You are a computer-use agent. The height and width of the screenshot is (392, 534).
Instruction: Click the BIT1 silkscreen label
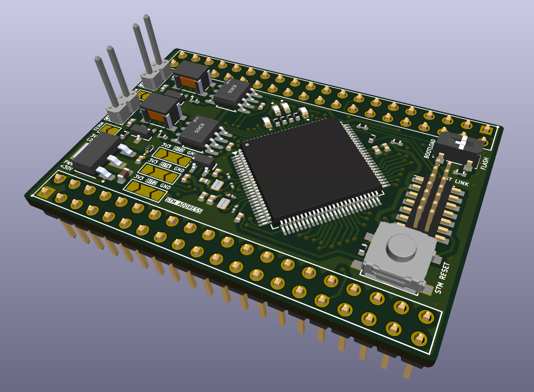tap(165, 165)
